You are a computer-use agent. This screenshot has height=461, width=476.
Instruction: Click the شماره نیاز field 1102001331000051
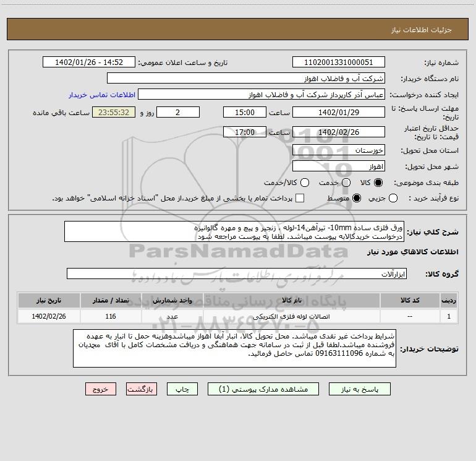[339, 62]
